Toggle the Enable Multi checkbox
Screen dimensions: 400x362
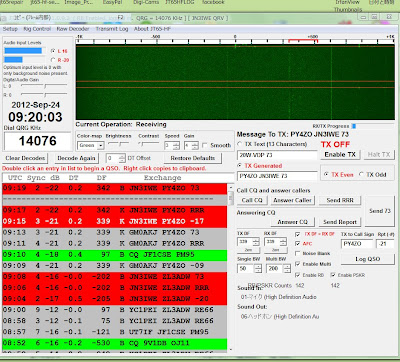coord(298,264)
